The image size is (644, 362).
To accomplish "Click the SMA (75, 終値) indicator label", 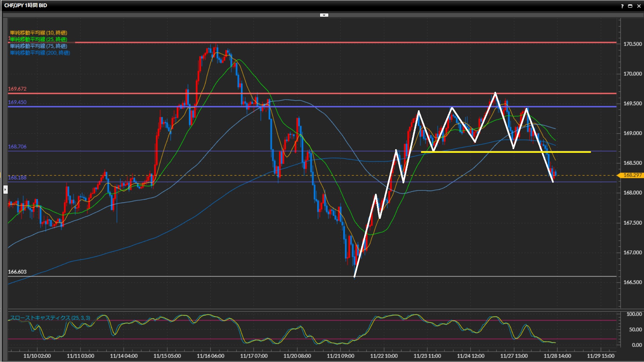I will tap(39, 46).
